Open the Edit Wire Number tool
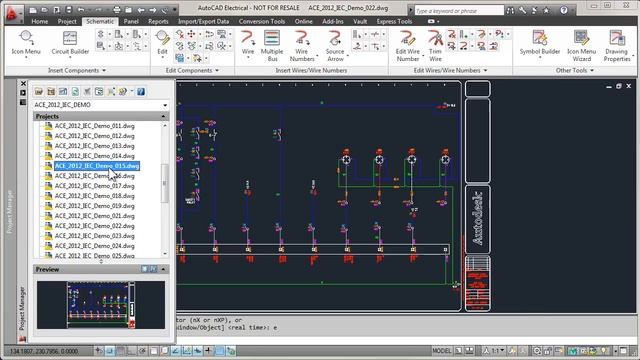 point(407,46)
